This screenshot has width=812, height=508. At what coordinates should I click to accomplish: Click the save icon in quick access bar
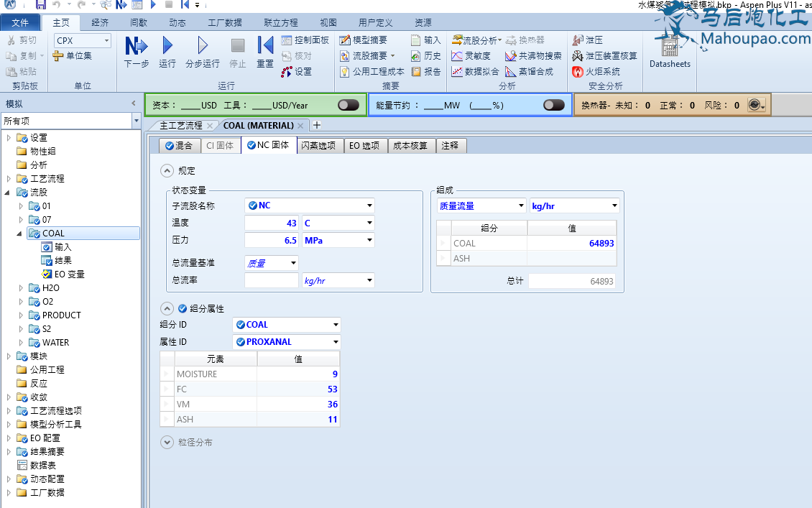pos(40,4)
